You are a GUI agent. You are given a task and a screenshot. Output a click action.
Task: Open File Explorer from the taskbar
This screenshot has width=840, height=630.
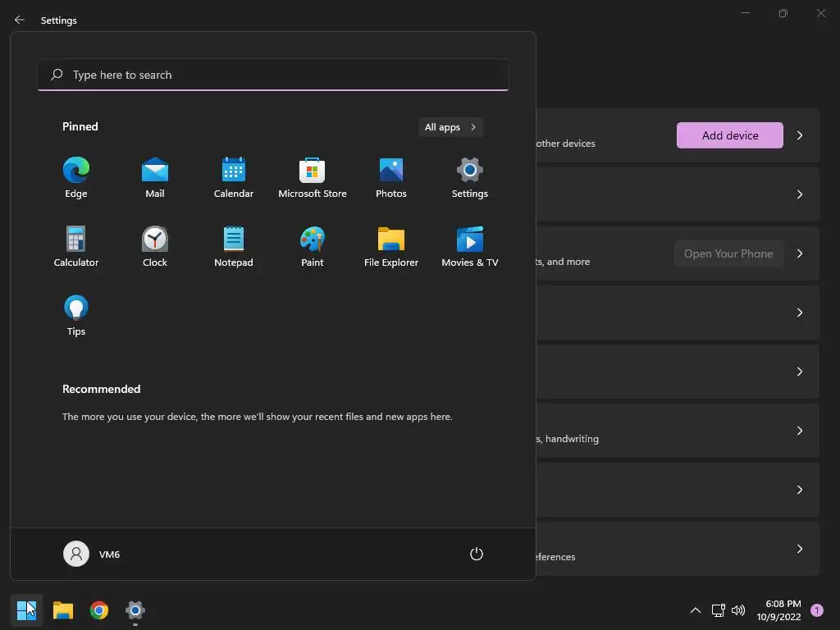point(62,610)
